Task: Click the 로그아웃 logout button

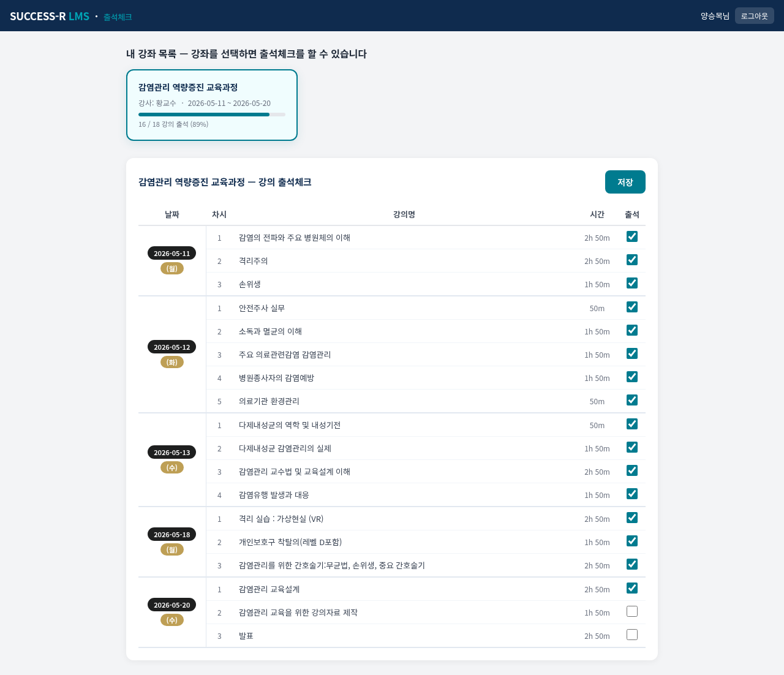Action: click(754, 16)
